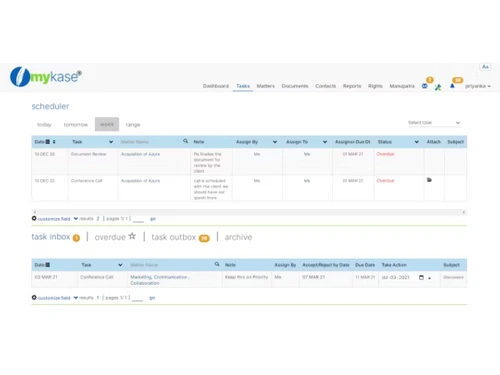Click the mykase logo
500x375 pixels.
pyautogui.click(x=46, y=77)
